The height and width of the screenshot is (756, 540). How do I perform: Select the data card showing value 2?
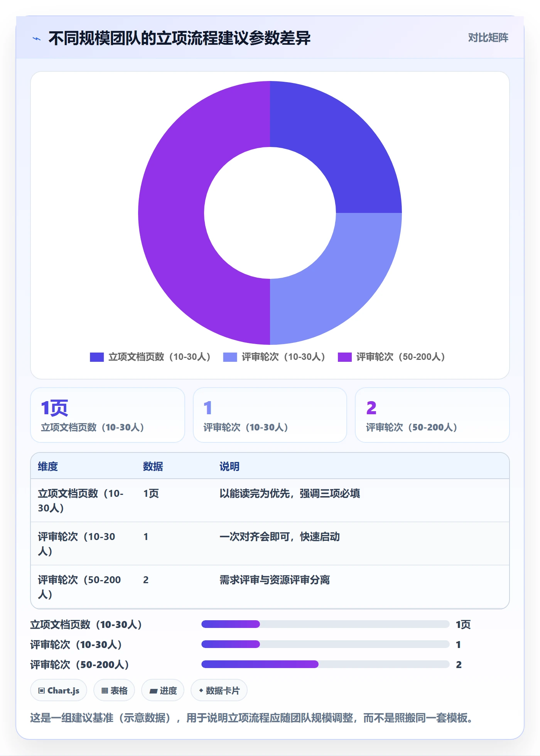point(432,415)
